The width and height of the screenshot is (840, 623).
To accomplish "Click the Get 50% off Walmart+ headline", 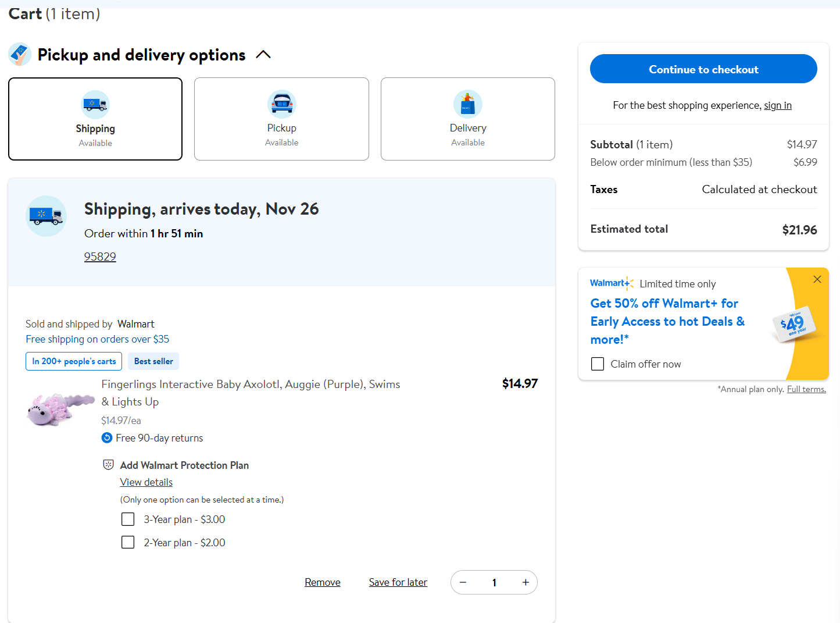I will 667,321.
